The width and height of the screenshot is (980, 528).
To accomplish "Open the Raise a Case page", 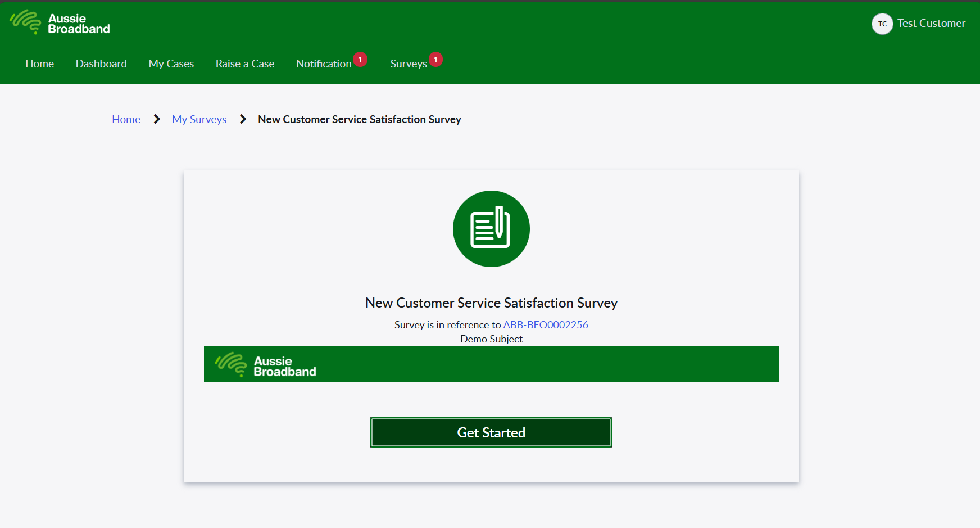I will 244,64.
